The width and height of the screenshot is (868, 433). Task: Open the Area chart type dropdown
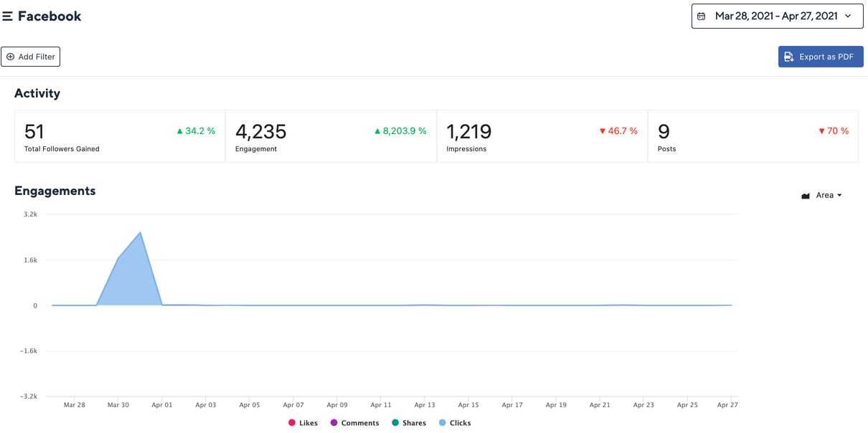825,194
